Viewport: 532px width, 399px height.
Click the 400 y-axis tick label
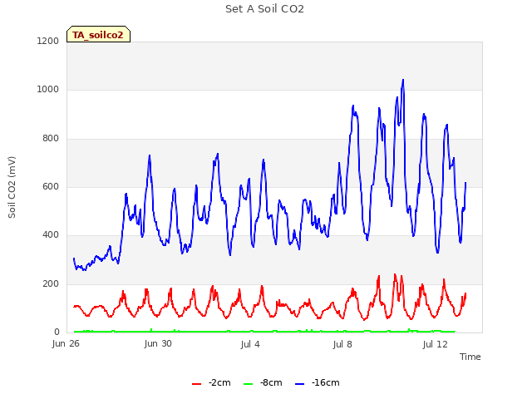click(51, 234)
